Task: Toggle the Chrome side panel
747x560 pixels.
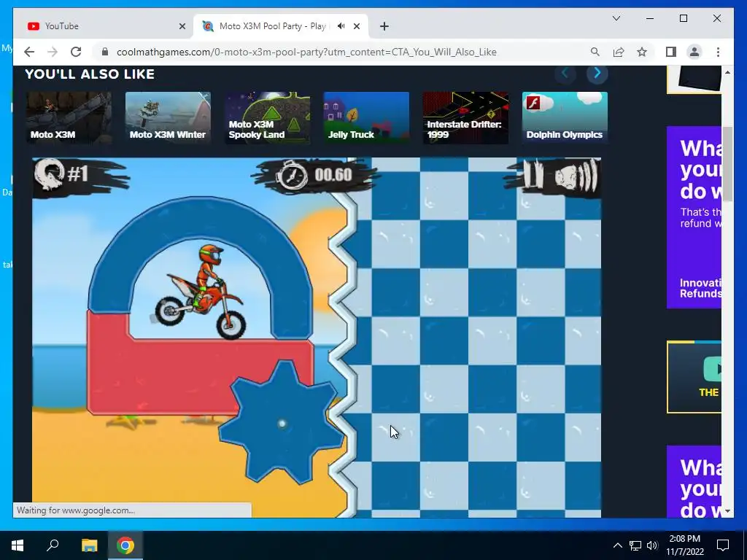Action: [671, 52]
